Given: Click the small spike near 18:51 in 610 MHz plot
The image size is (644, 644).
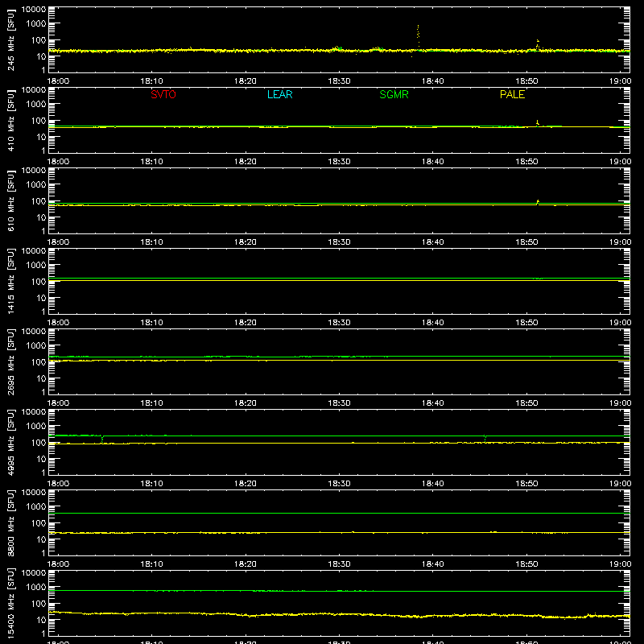Looking at the screenshot, I should [538, 202].
